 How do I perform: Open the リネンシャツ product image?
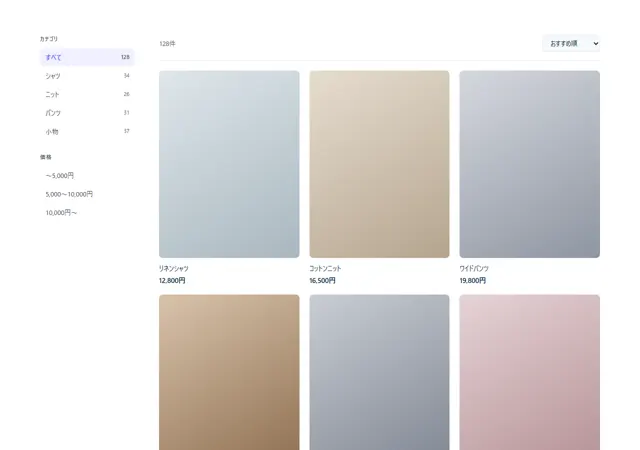pos(229,164)
